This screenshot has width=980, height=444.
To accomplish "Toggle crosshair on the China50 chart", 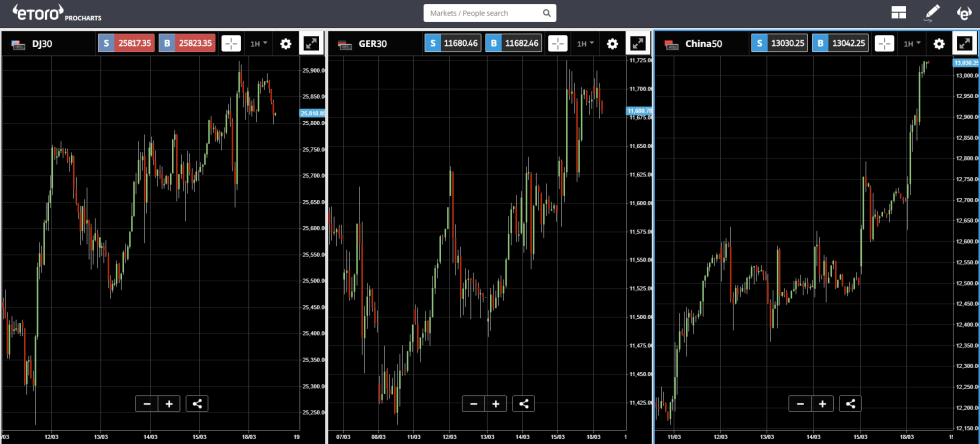I will click(884, 44).
